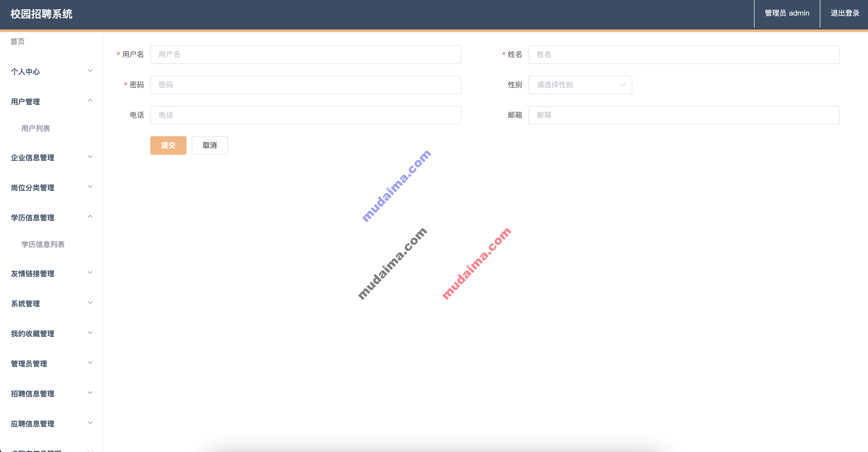Expand the 企业信息管理 chevron

pos(90,157)
